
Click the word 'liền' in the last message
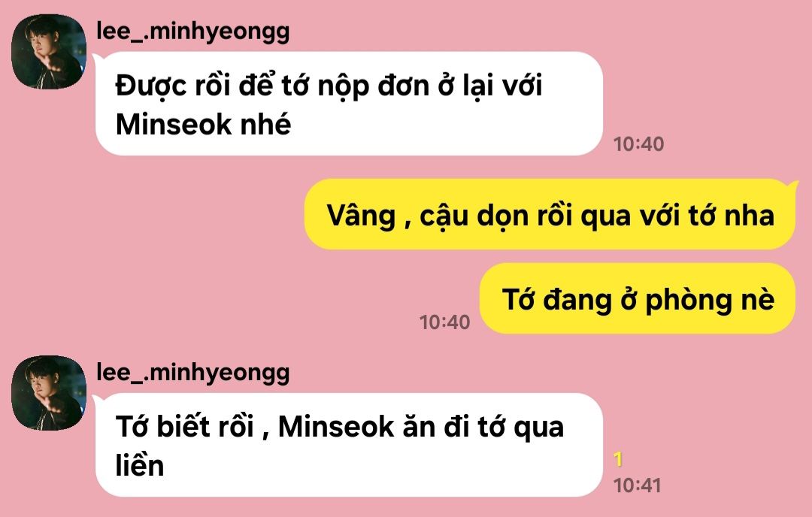coord(139,465)
